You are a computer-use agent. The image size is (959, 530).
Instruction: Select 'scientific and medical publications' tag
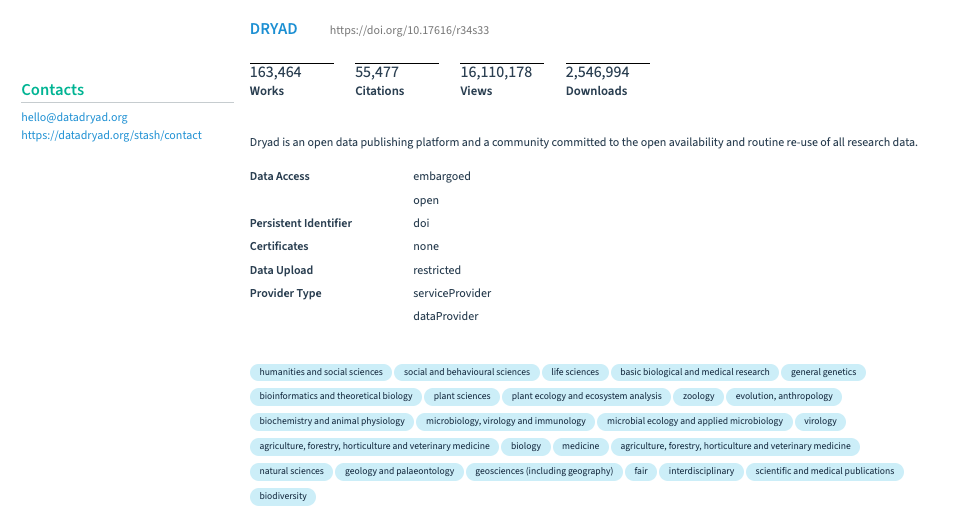[824, 471]
